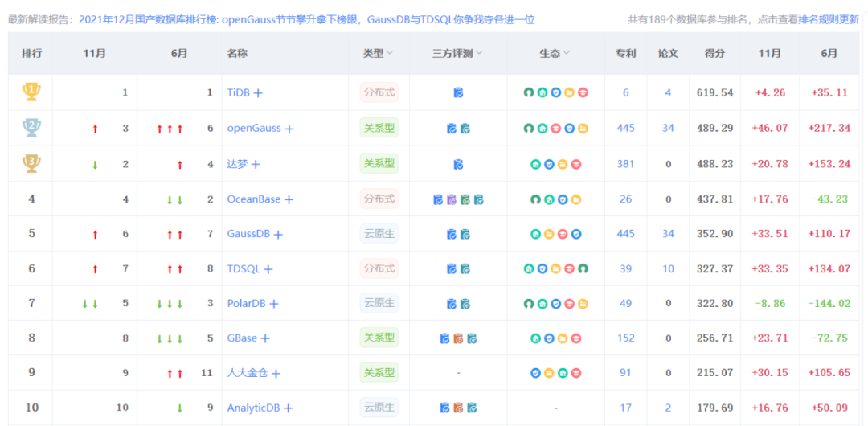This screenshot has height=426, width=868.
Task: Click the gold first-place trophy icon
Action: pyautogui.click(x=31, y=92)
